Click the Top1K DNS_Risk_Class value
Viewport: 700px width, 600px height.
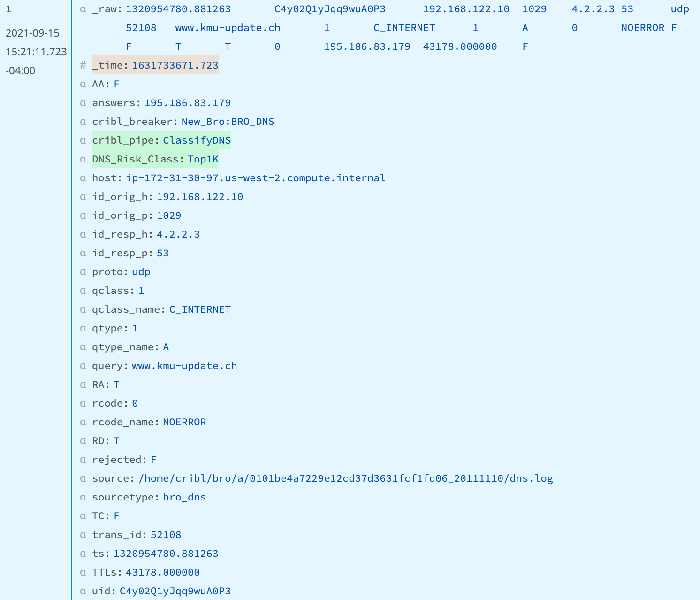coord(203,159)
